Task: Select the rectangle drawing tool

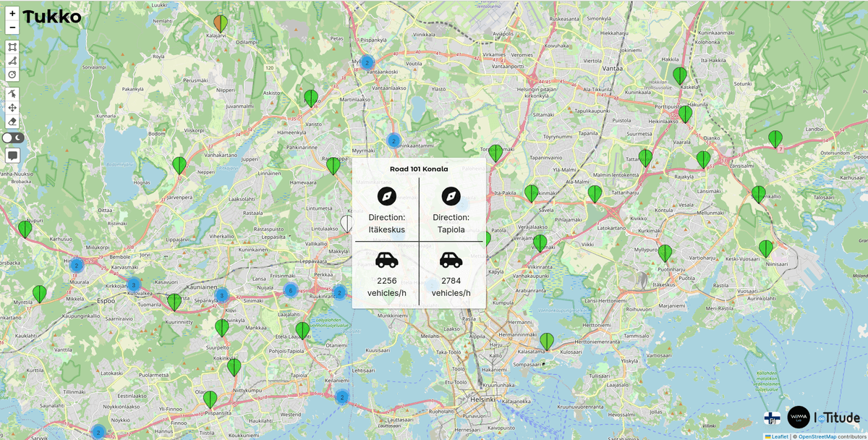Action: [12, 47]
